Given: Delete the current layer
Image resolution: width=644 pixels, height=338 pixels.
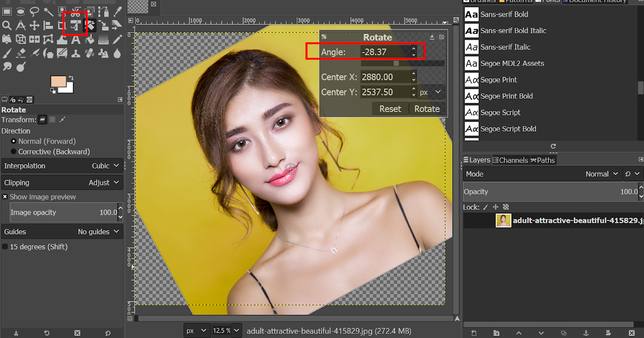Looking at the screenshot, I should coord(632,332).
